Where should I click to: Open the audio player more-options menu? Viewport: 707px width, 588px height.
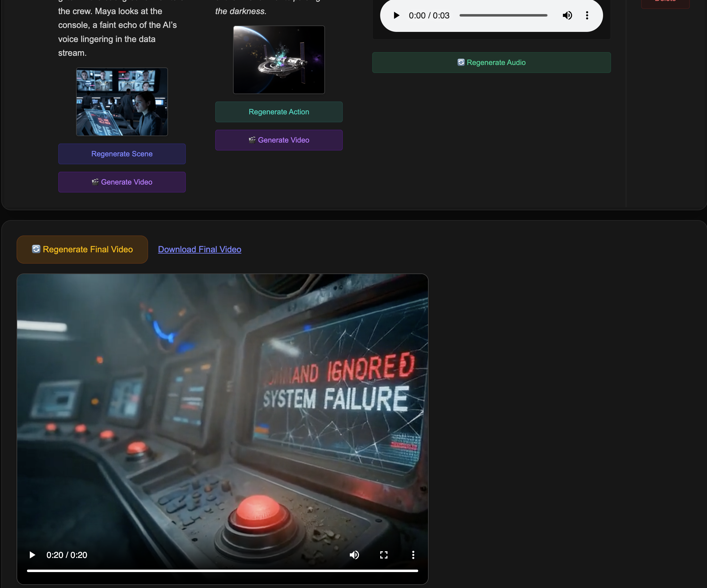tap(587, 16)
